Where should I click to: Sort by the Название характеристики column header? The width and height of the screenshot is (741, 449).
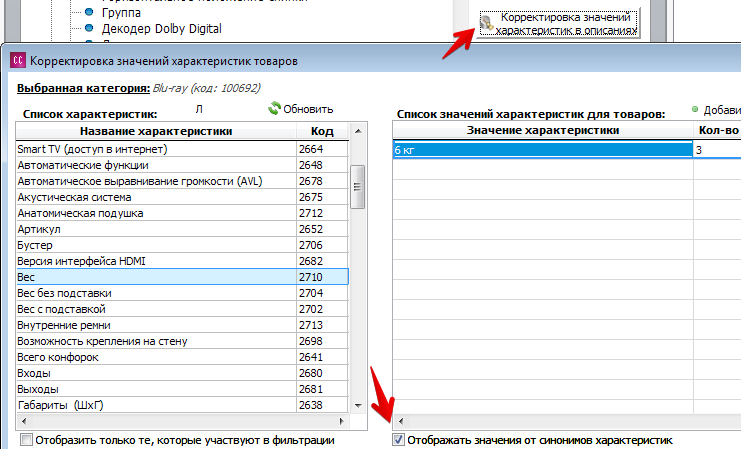(x=156, y=131)
